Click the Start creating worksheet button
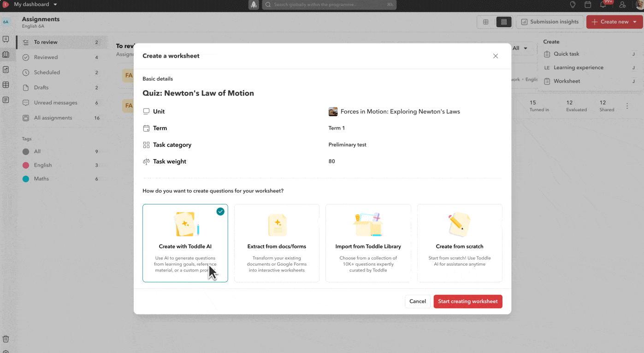Viewport: 644px width, 353px height. click(467, 301)
